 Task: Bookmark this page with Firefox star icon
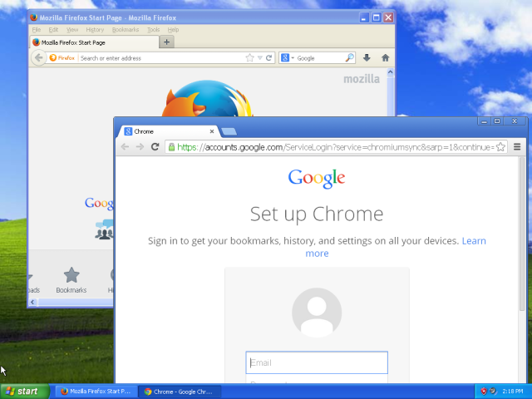pos(249,58)
